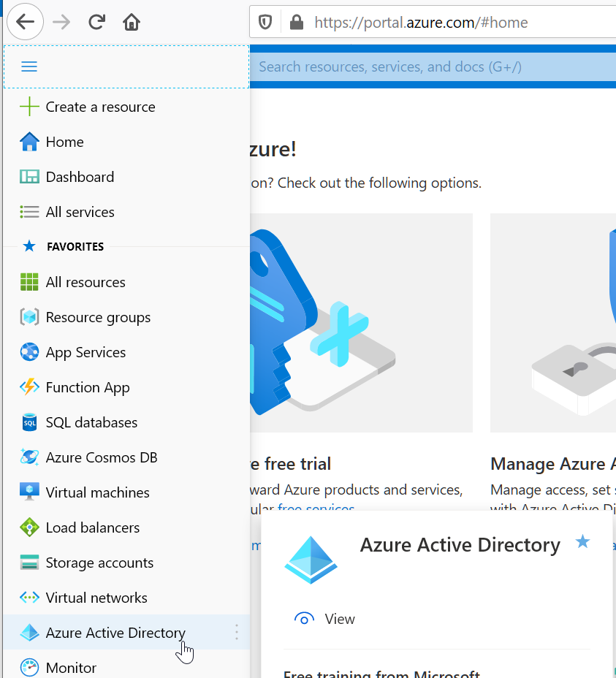Open All services in the sidebar
Viewport: 616px width, 678px height.
pyautogui.click(x=126, y=212)
